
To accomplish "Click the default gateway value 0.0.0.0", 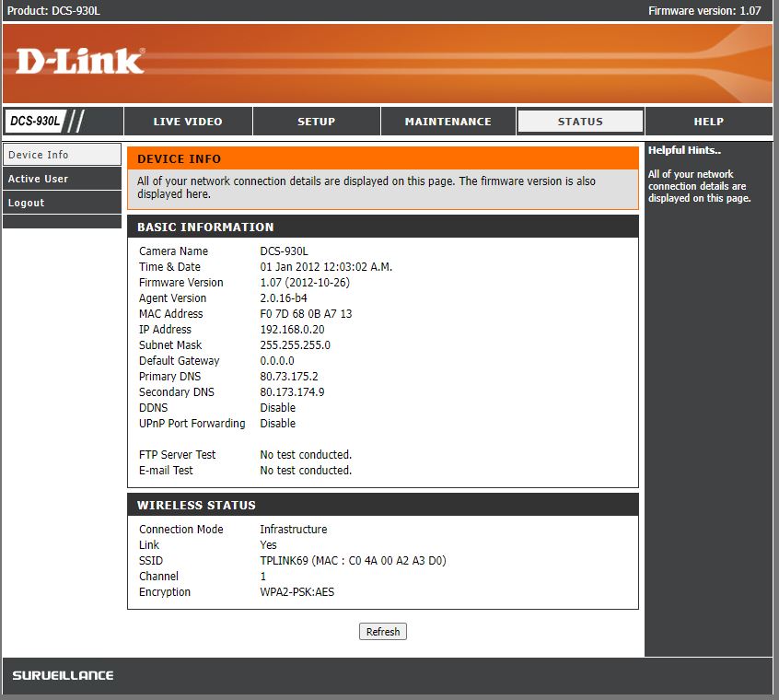I will (x=277, y=361).
